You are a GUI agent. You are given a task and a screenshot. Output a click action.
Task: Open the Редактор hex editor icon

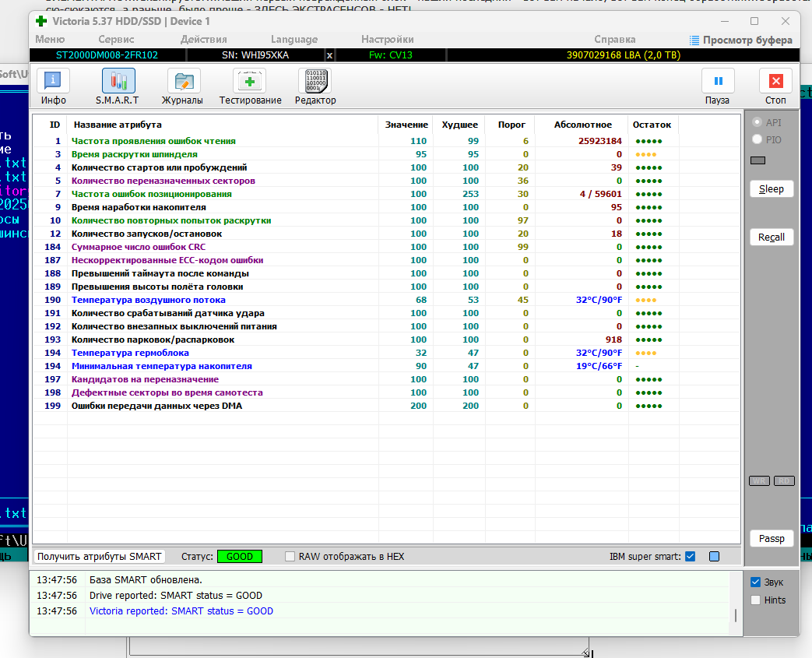[x=315, y=81]
